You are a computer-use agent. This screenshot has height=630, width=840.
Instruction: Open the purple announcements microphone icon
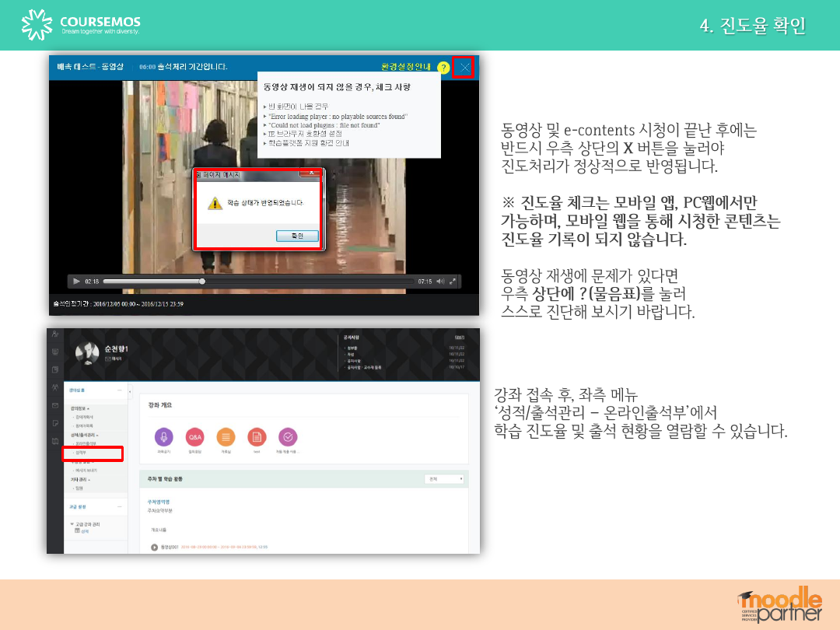click(x=164, y=437)
